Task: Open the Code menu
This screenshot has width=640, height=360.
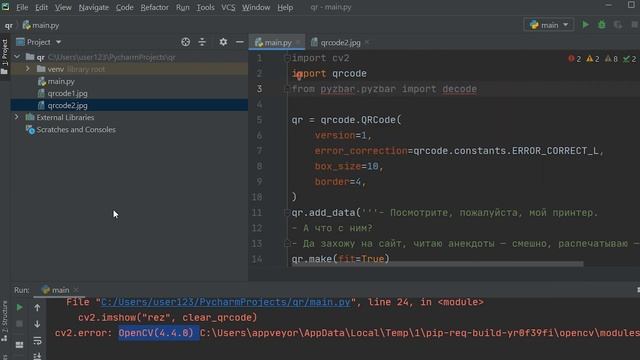Action: point(124,7)
